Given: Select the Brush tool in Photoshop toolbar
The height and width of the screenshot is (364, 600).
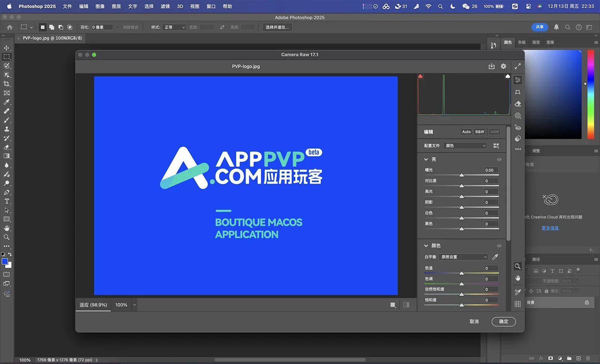Looking at the screenshot, I should (7, 120).
